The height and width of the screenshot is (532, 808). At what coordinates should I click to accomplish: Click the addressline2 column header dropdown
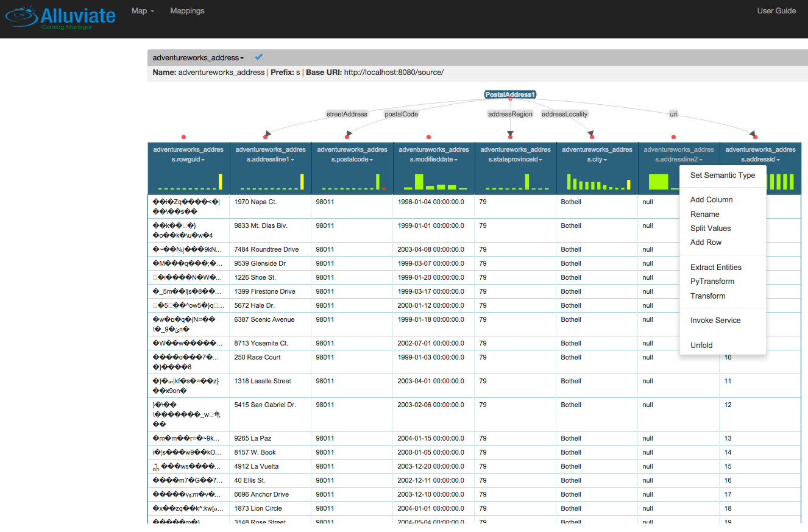(x=679, y=159)
